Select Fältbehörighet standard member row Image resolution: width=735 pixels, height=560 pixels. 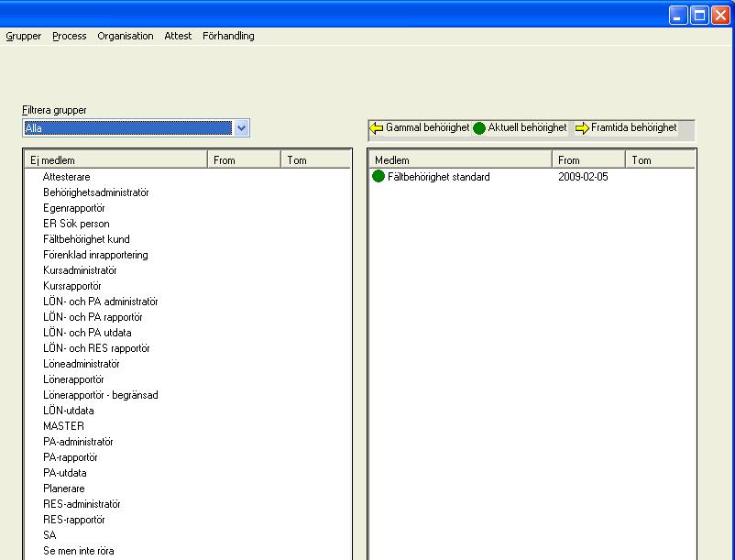(439, 177)
